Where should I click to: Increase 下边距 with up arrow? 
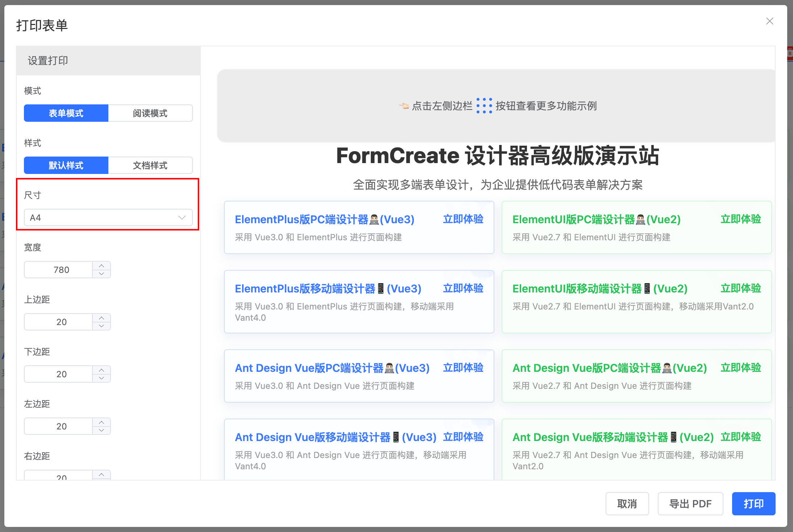pyautogui.click(x=101, y=370)
